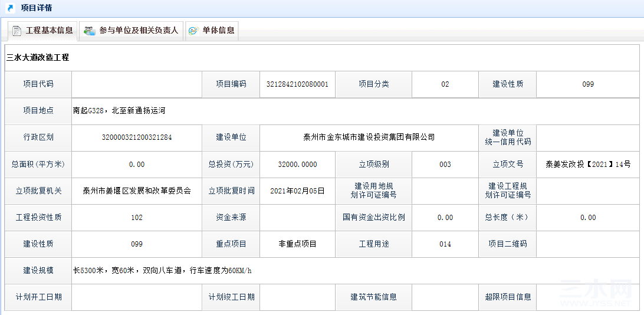Open the 参与单位及相关负责人 tab
Viewport: 644px width, 315px height.
coord(132,31)
